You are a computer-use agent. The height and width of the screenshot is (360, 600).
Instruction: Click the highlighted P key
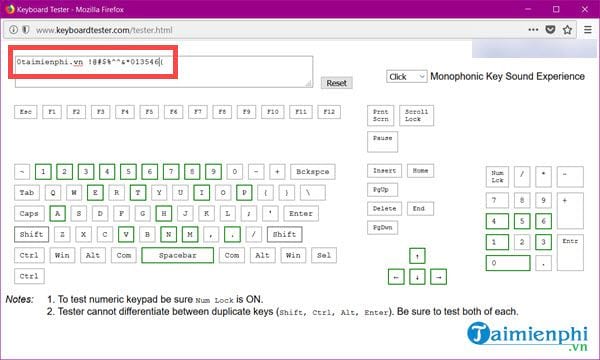coord(244,193)
